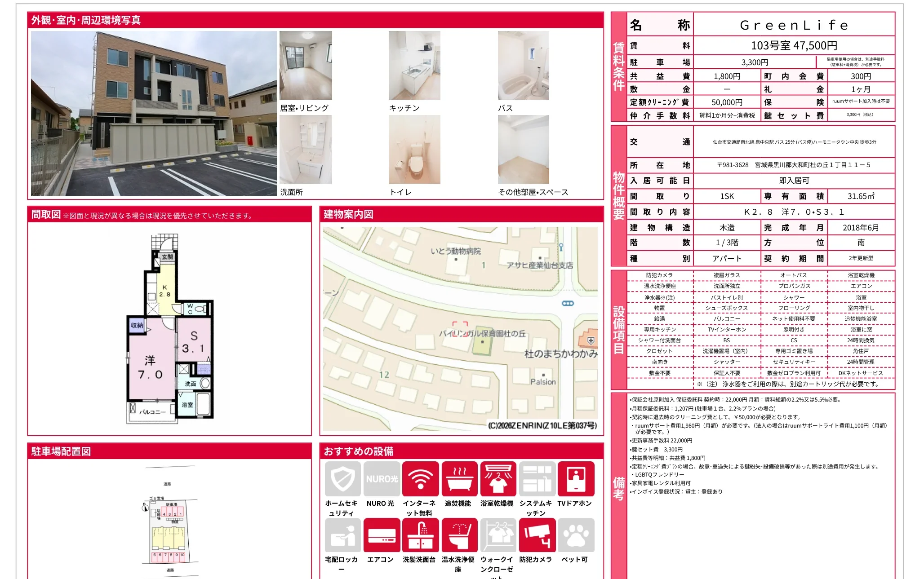The width and height of the screenshot is (924, 579).
Task: Select the 家具家電レンタル利用可 remark line
Action: point(661,483)
